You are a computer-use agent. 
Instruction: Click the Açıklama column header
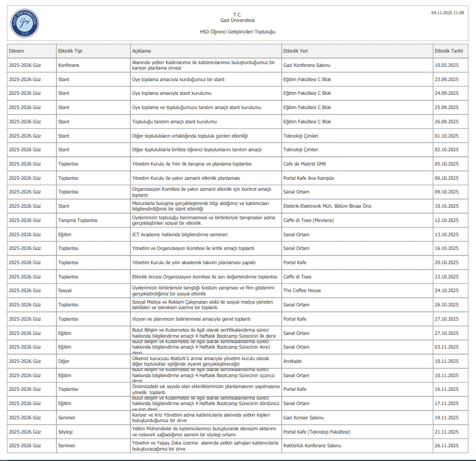(x=141, y=51)
